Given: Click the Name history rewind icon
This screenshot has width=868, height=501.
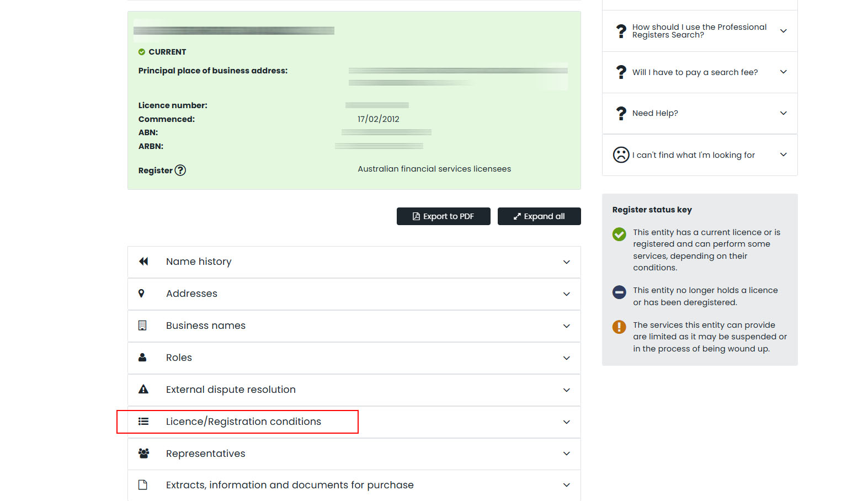Looking at the screenshot, I should pyautogui.click(x=143, y=262).
